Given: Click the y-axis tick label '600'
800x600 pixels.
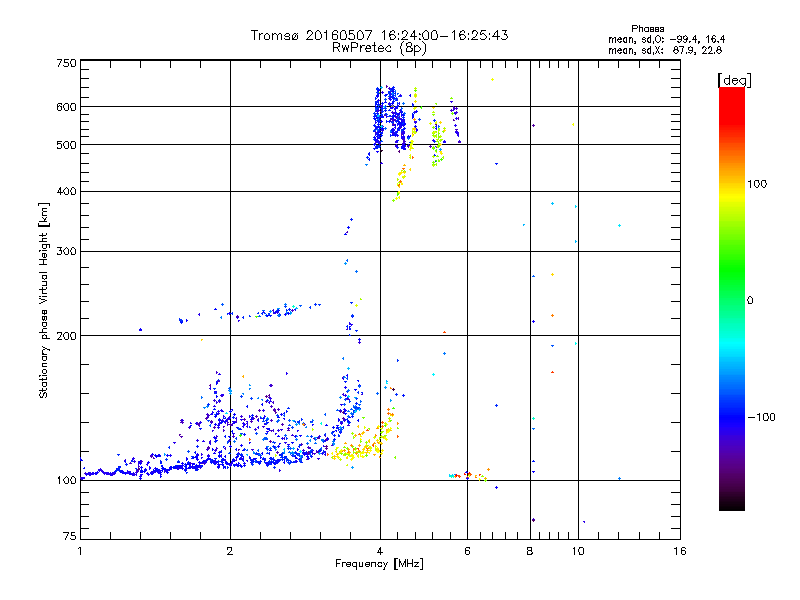Looking at the screenshot, I should coord(66,107).
